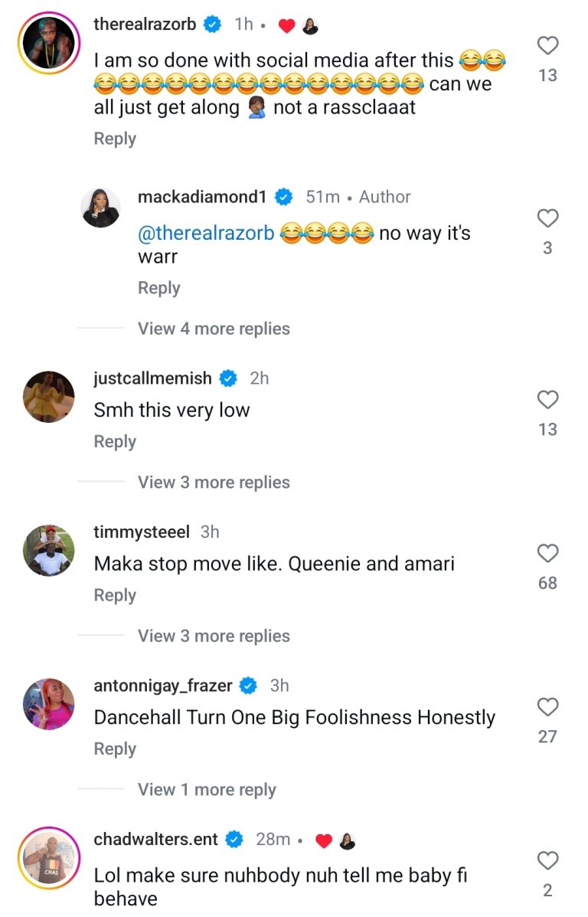Open the Author label beside mackadiamond1
Viewport: 588px width, 917px height.
pyautogui.click(x=384, y=196)
